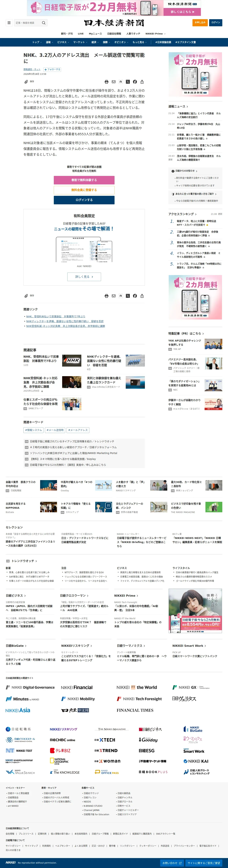This screenshot has width=228, height=868.
Task: Open the 速報ニュース section heading link
Action: tap(178, 106)
